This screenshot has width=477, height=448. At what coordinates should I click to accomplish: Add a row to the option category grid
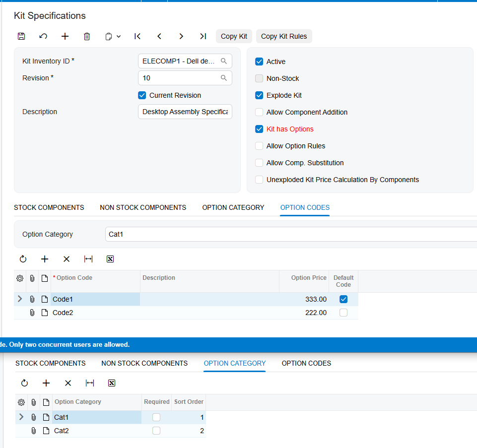[46, 383]
